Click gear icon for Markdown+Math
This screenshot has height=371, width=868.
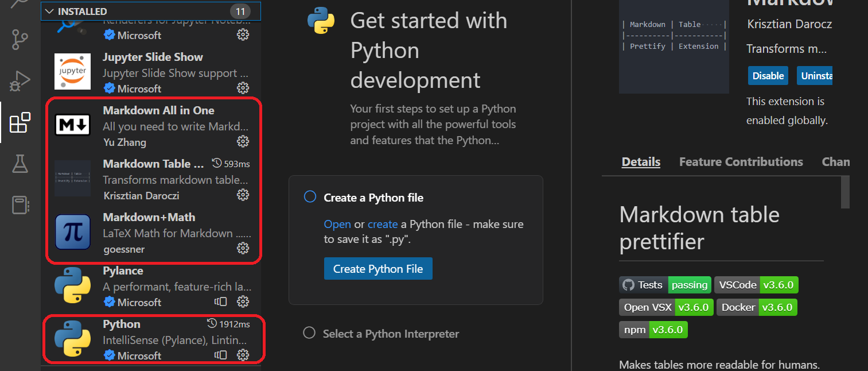(243, 249)
